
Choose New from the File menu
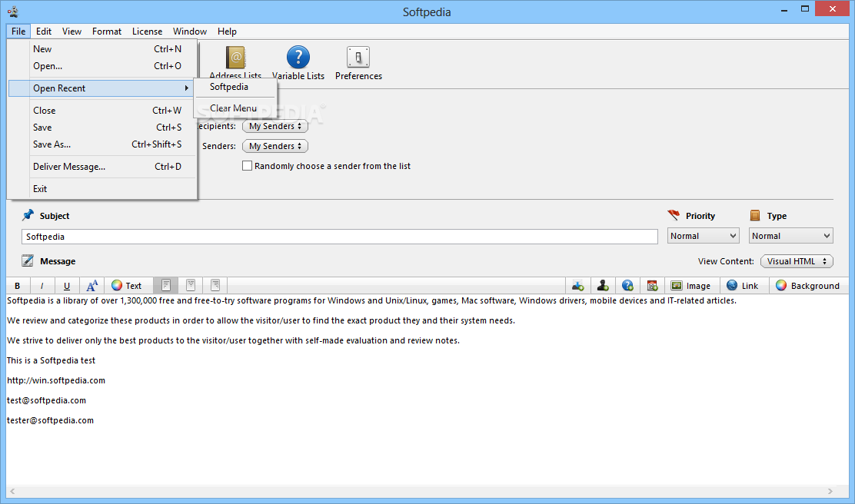coord(102,49)
